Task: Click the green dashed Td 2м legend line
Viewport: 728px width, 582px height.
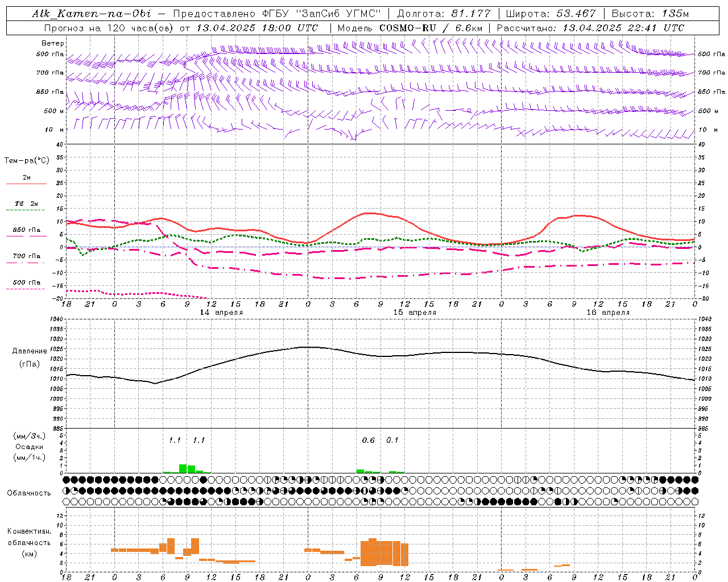Action: click(25, 210)
